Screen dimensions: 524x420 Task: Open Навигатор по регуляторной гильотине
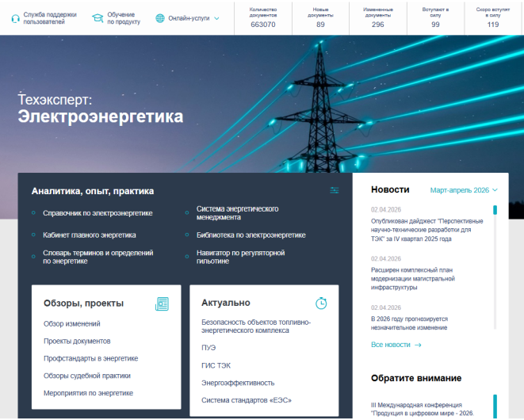[x=240, y=257]
